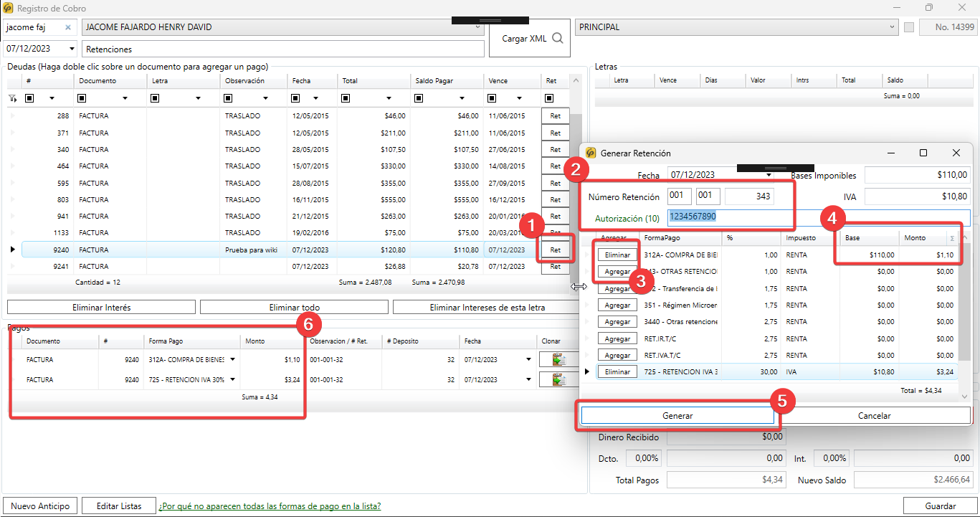This screenshot has width=980, height=517.
Task: Click the Generar Retención window logo icon
Action: [x=591, y=153]
